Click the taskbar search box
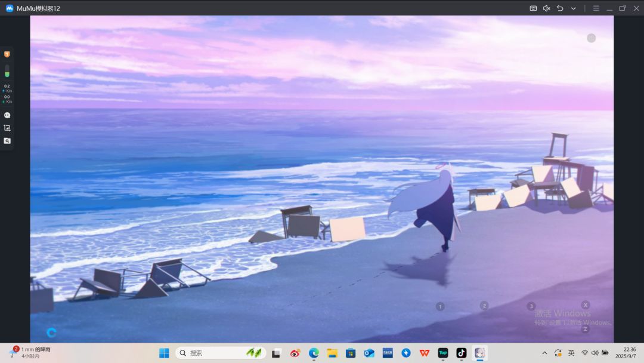 coord(221,353)
